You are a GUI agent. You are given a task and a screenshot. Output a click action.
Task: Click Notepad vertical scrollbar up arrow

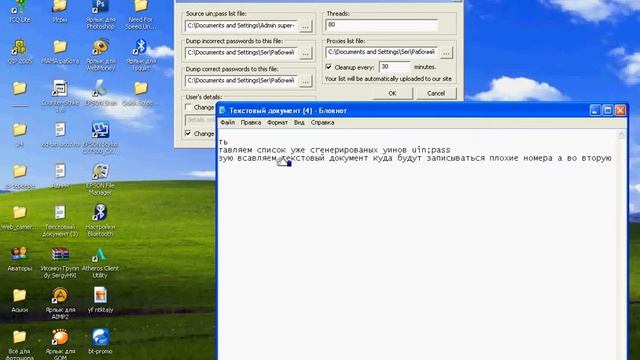(622, 135)
